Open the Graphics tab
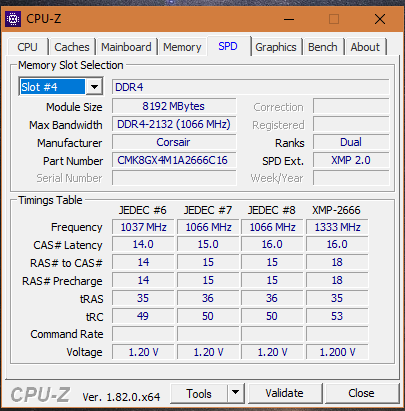 (x=276, y=47)
